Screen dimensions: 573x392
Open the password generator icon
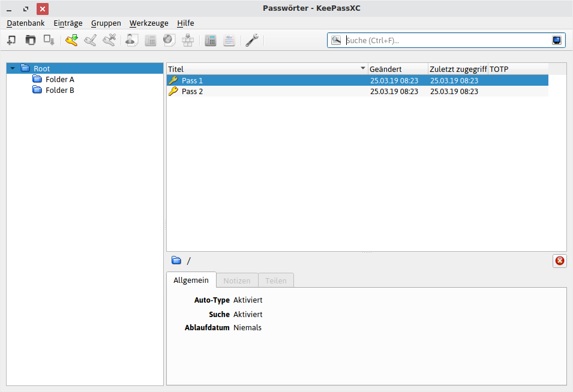[211, 40]
